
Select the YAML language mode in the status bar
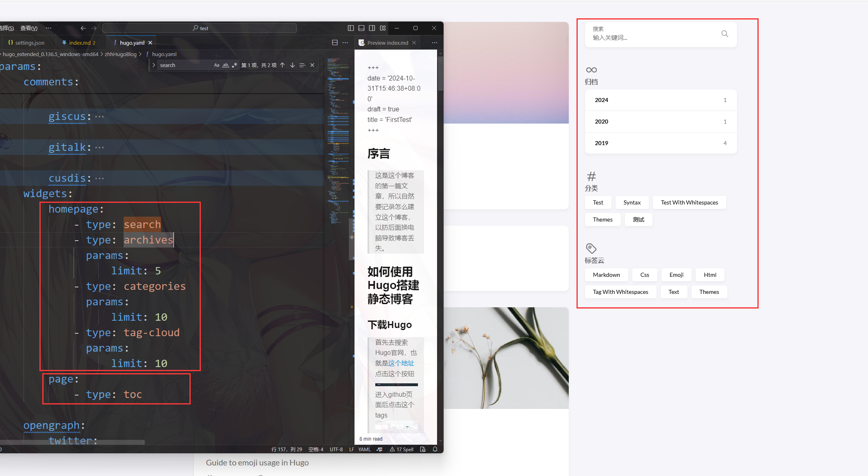(x=364, y=449)
